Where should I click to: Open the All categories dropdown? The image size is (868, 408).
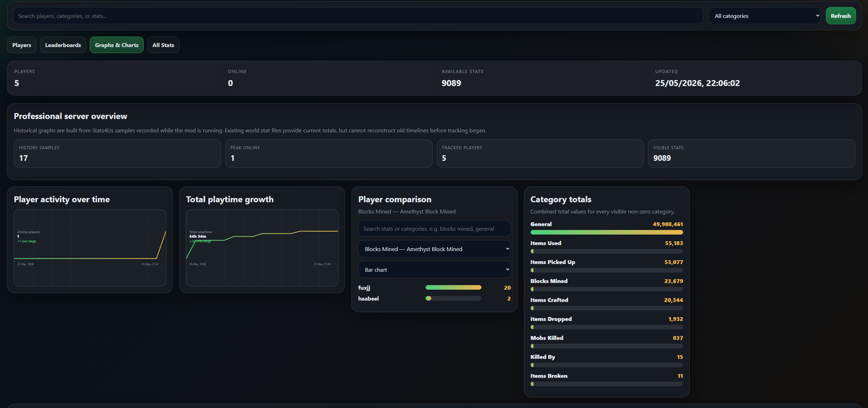point(764,16)
